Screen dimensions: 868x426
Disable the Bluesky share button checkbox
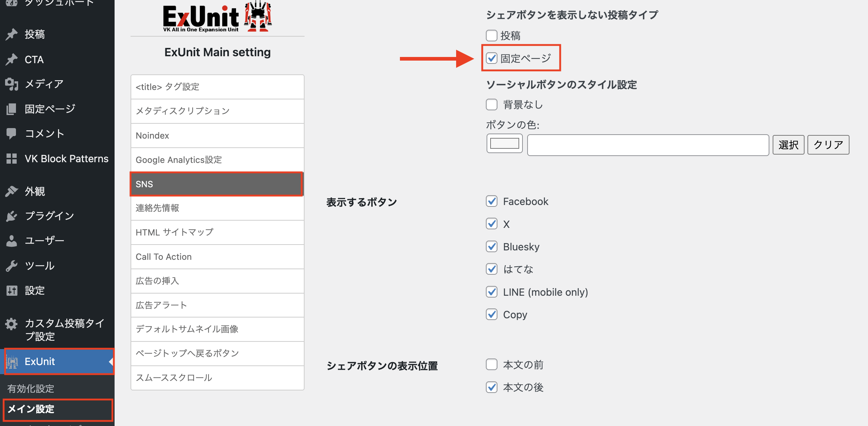(x=492, y=246)
